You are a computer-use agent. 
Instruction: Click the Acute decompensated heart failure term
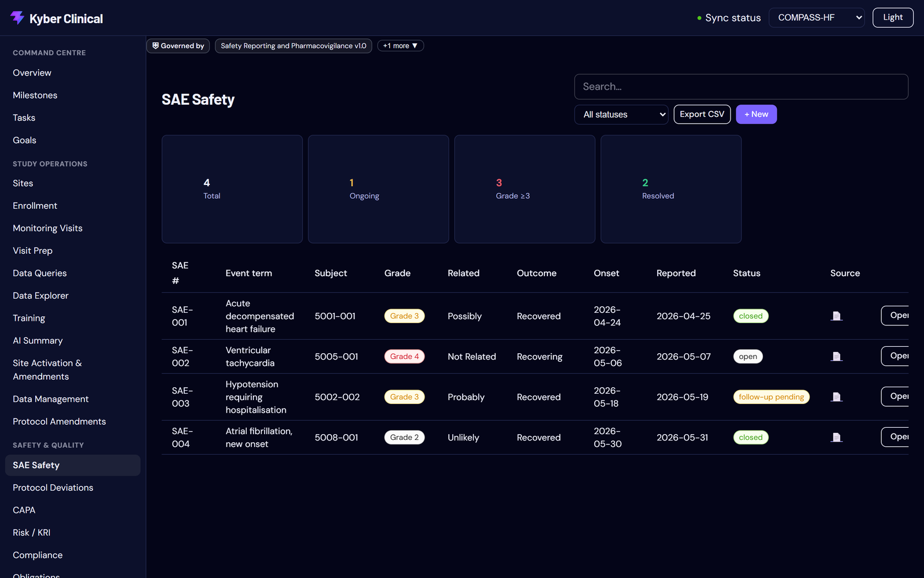(260, 316)
